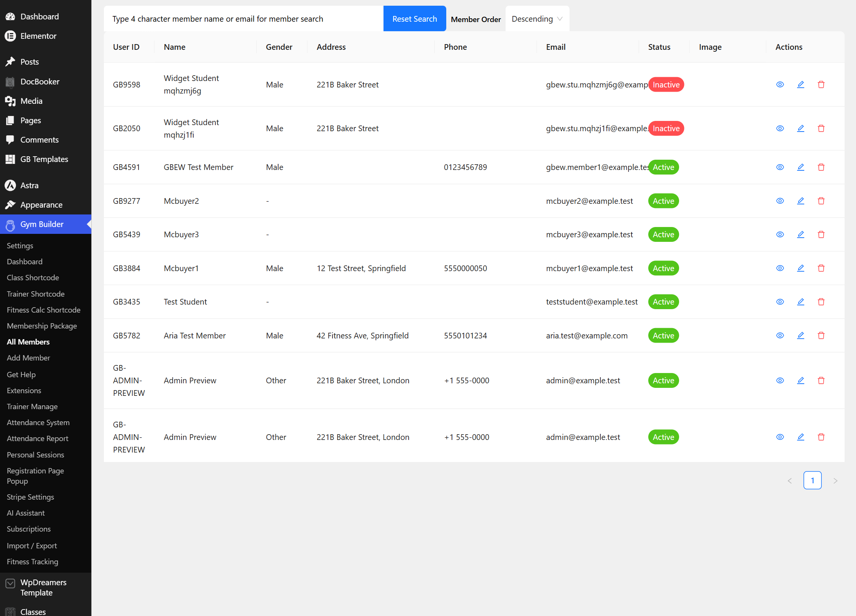View Test Student eye icon

click(780, 302)
